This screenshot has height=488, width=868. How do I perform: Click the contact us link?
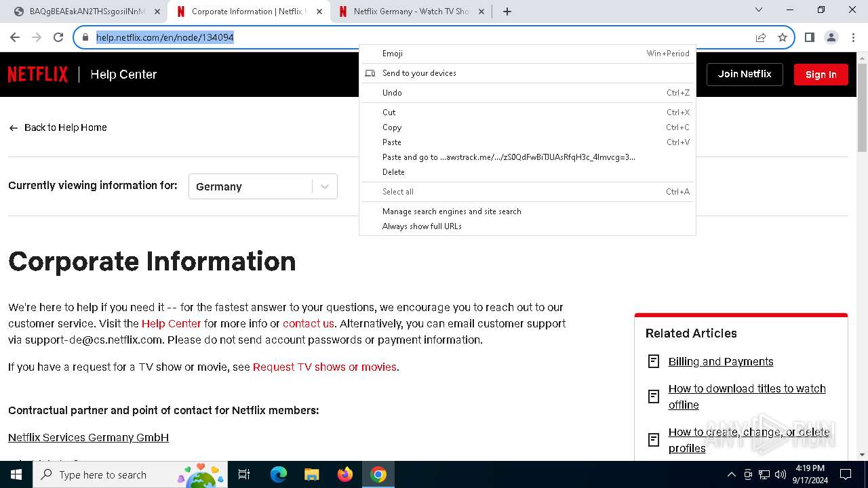(x=309, y=323)
